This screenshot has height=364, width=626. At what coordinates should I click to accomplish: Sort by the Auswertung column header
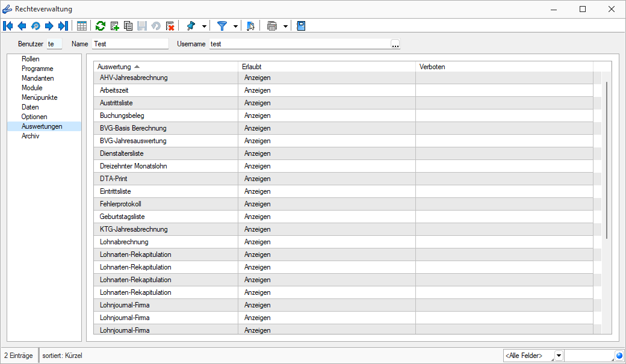point(166,67)
